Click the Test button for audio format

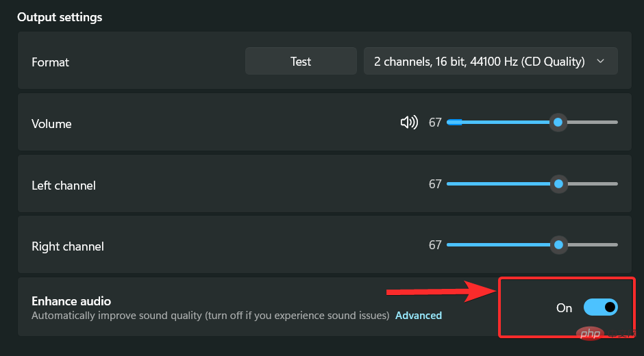(x=301, y=62)
